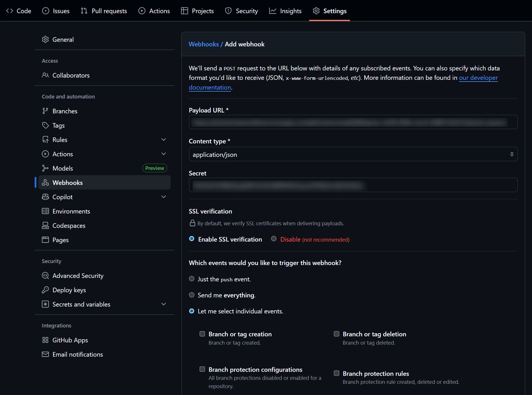Click the Environments server icon

45,211
